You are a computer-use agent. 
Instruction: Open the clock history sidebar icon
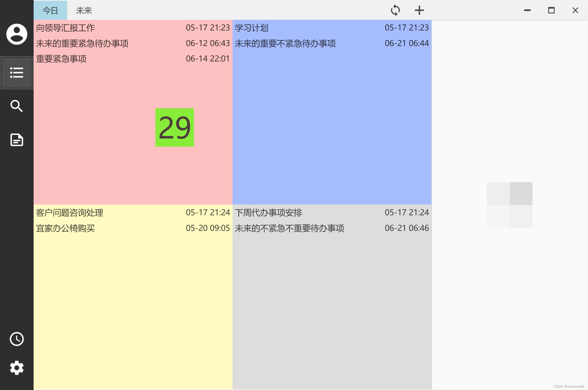click(x=17, y=339)
